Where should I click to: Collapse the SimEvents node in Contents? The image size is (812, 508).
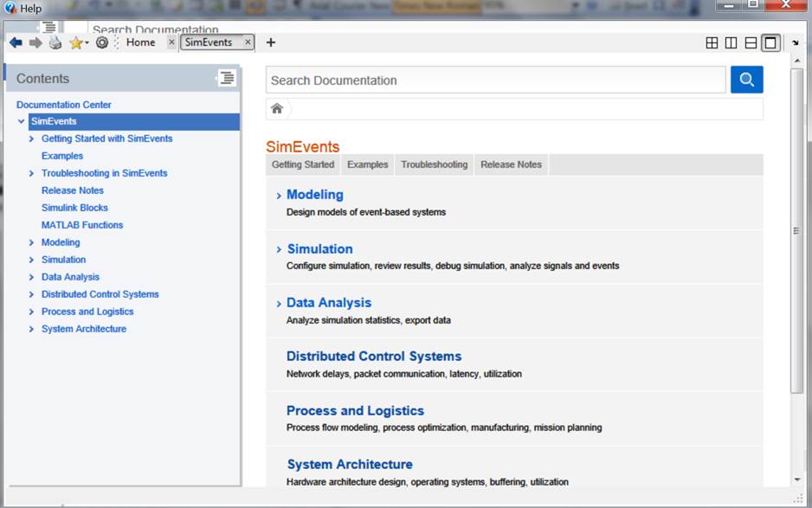coord(21,121)
